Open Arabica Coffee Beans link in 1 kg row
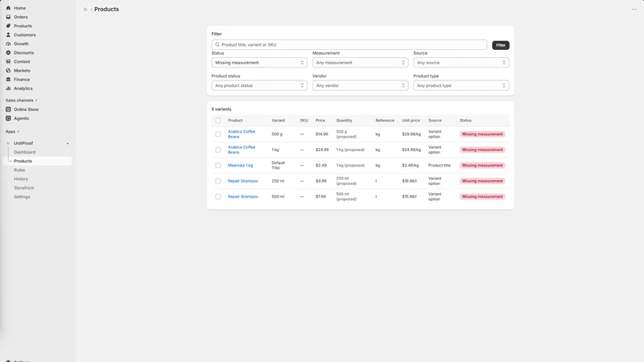Viewport: 644px width, 362px height. click(x=242, y=150)
